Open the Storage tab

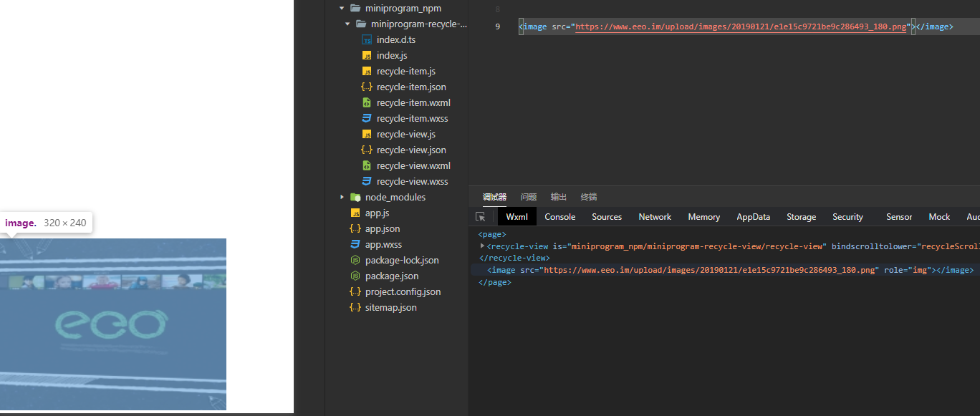[802, 217]
